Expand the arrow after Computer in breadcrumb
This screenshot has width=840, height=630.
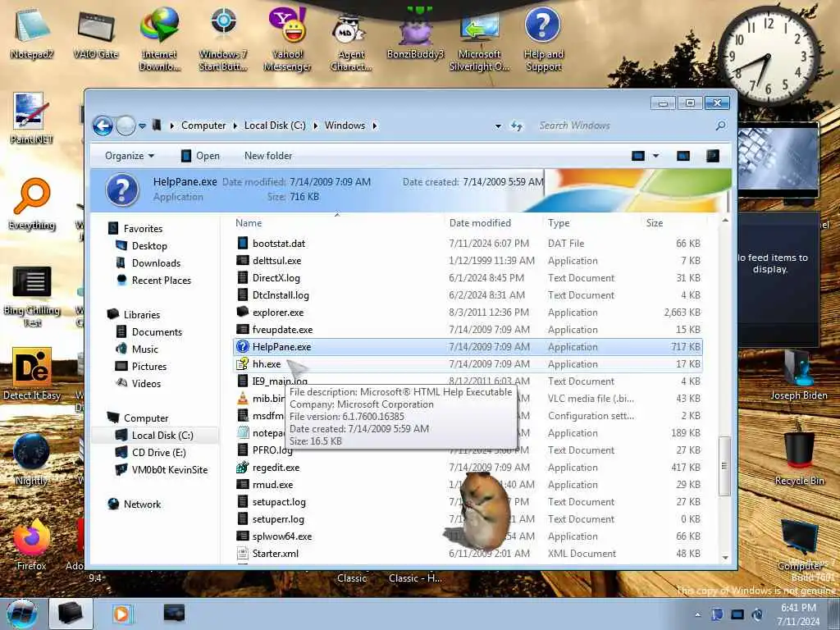235,126
